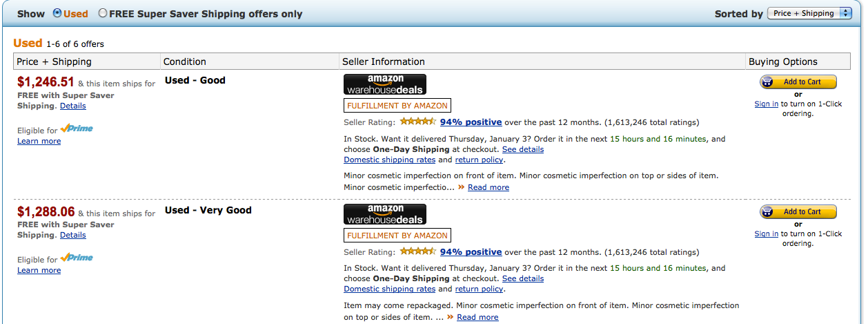Open Domestic shipping rates link, first offer
Viewport: 868px width, 324px height.
click(x=390, y=160)
